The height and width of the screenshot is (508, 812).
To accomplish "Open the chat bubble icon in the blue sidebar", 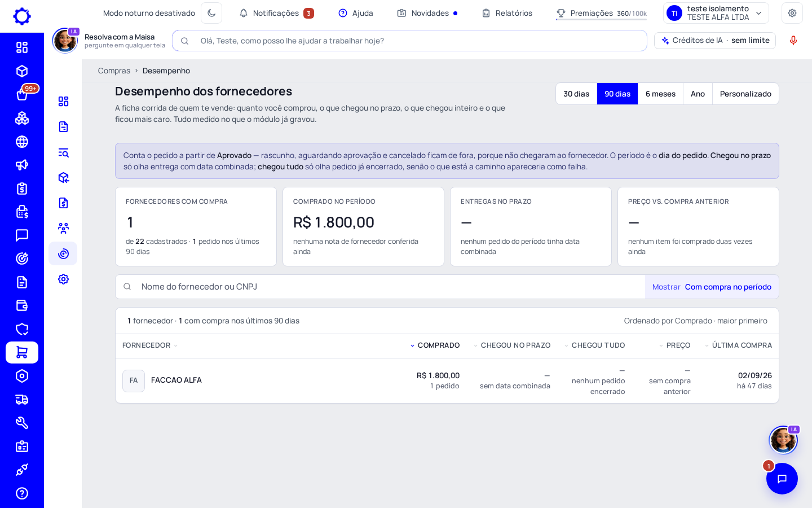I will tap(22, 235).
